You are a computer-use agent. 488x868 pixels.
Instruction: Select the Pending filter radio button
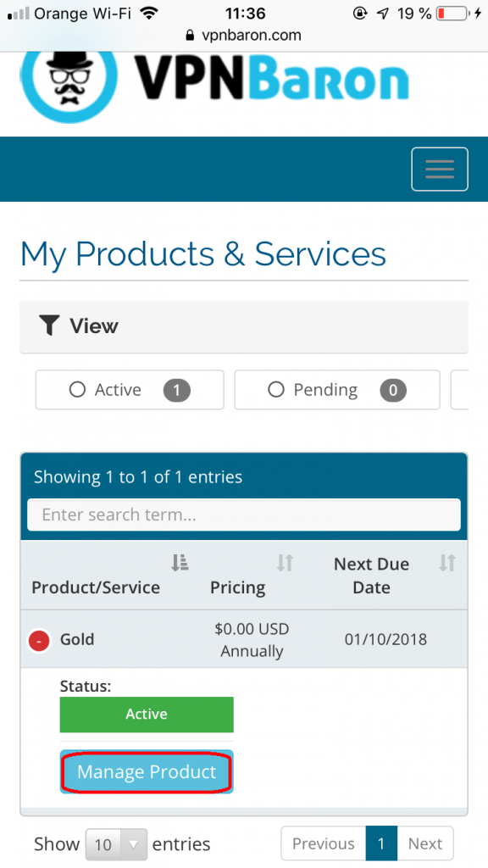click(x=276, y=390)
